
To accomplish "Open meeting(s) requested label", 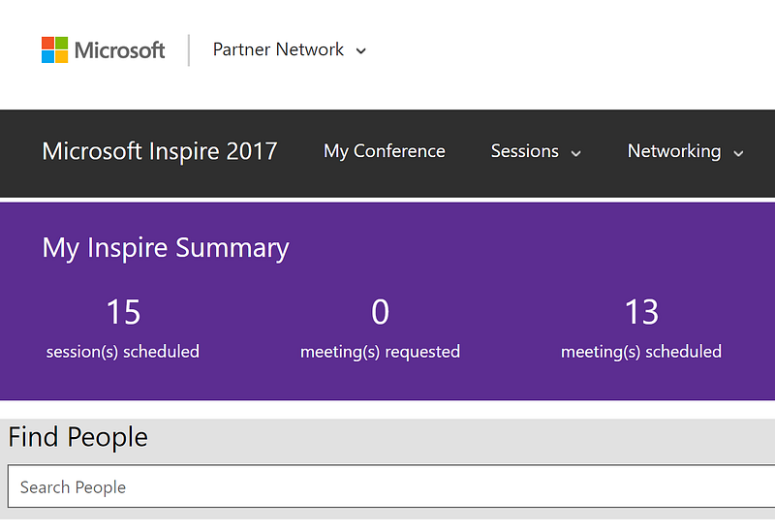I will (x=380, y=352).
